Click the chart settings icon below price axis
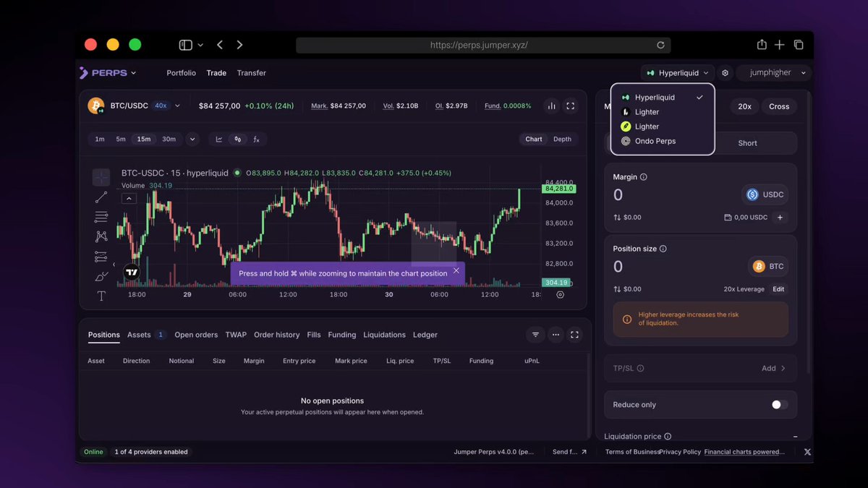 [x=561, y=295]
